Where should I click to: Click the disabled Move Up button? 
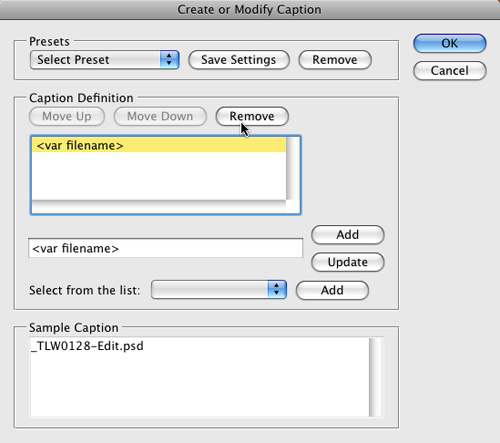[67, 116]
